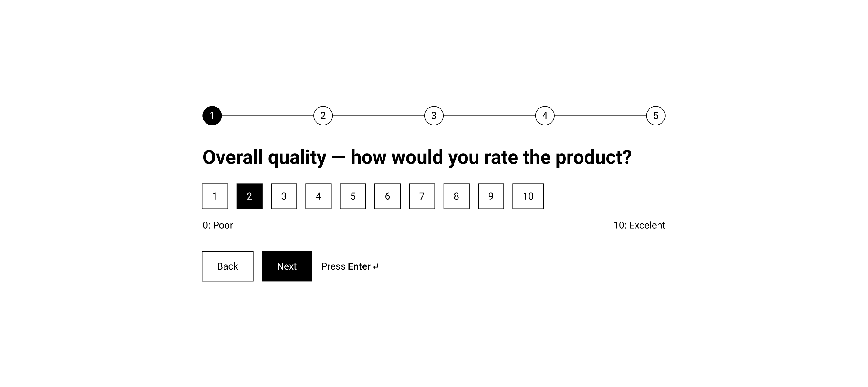The image size is (868, 387).
Task: Jump to step 2 circle
Action: point(323,116)
